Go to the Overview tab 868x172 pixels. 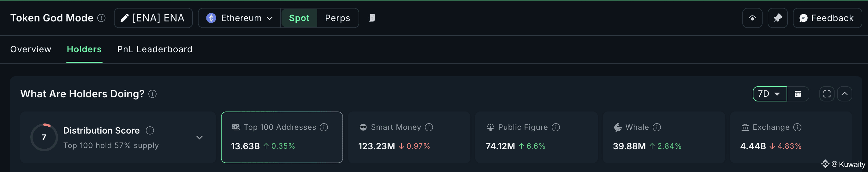[x=31, y=49]
